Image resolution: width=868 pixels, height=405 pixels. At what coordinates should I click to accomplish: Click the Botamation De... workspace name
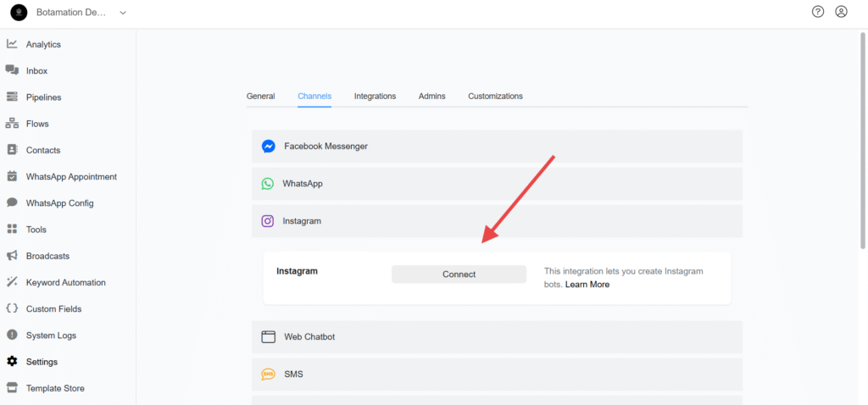(71, 12)
